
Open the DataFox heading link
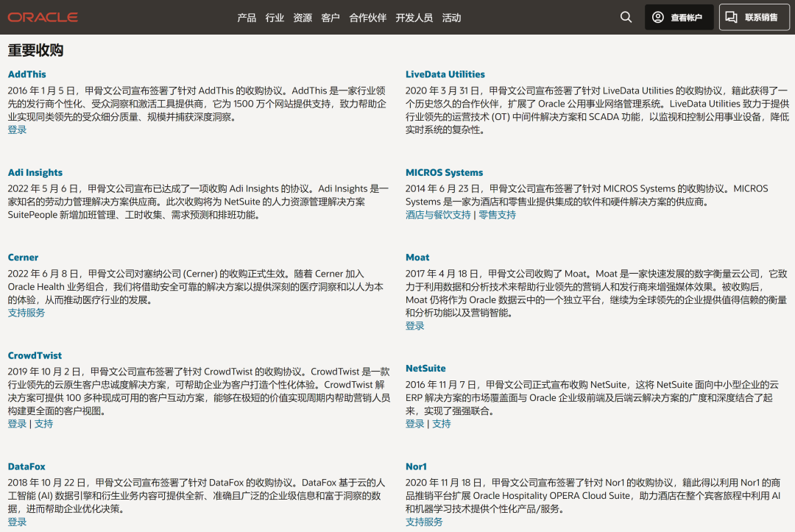(26, 467)
